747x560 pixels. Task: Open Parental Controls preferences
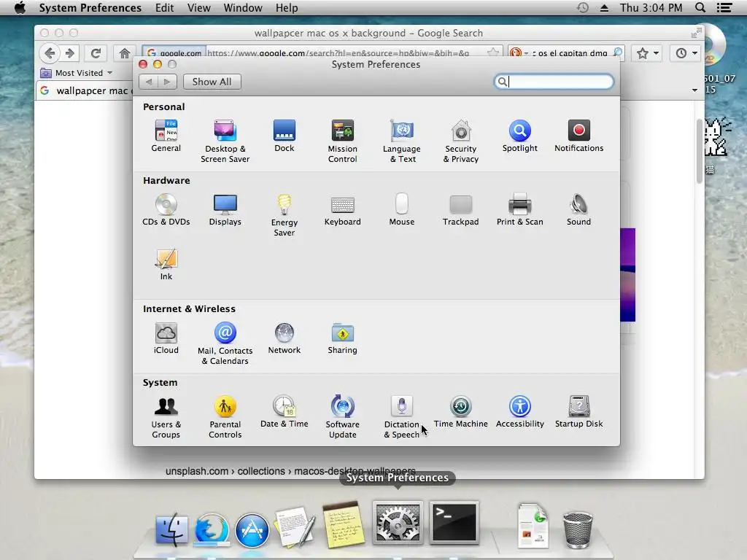[x=225, y=417]
